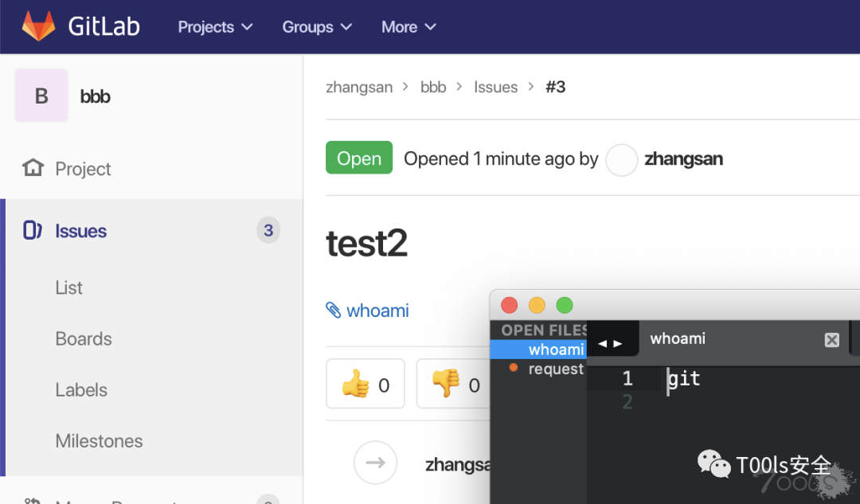Close the whoami editor tab

click(831, 340)
